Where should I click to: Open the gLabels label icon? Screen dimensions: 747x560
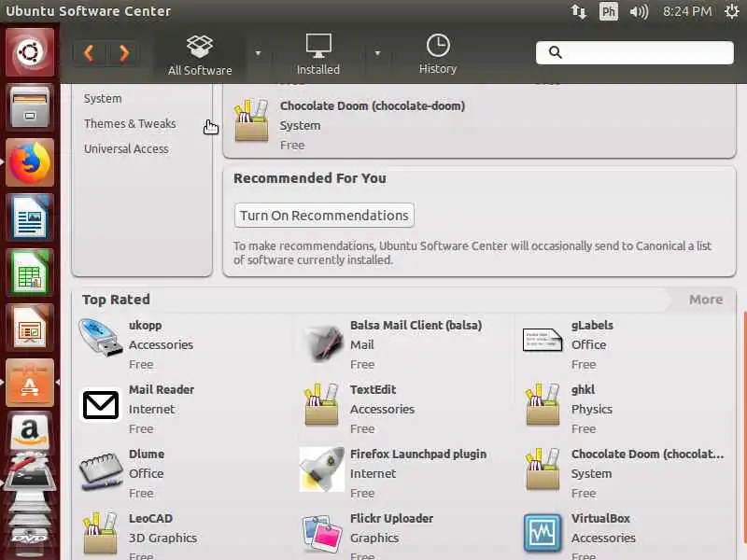[x=543, y=340]
